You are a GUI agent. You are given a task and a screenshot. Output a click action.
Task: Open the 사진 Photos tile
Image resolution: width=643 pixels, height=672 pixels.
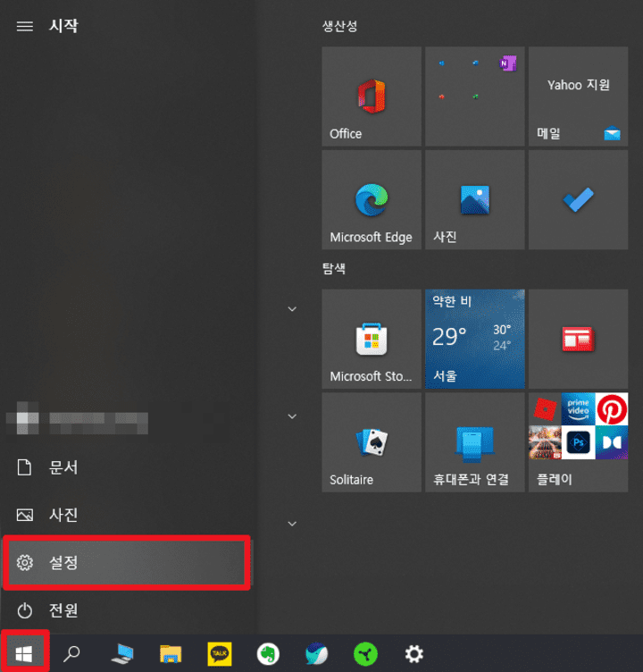474,199
